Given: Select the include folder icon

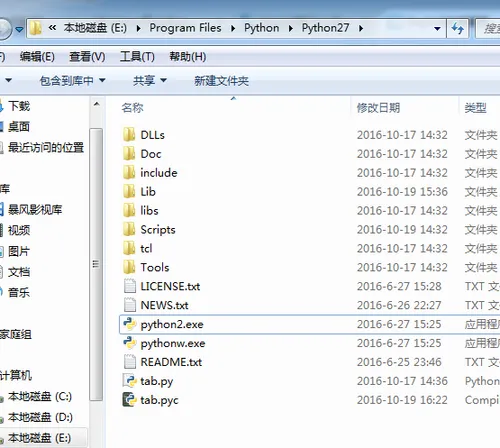Looking at the screenshot, I should (129, 173).
